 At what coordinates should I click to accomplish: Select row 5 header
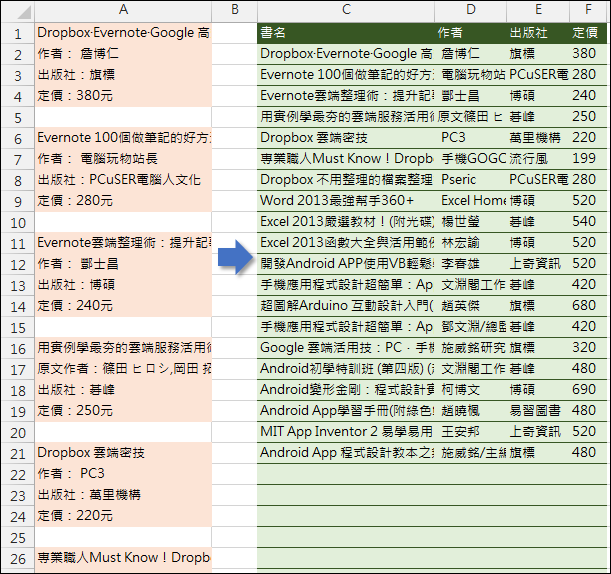pyautogui.click(x=18, y=117)
